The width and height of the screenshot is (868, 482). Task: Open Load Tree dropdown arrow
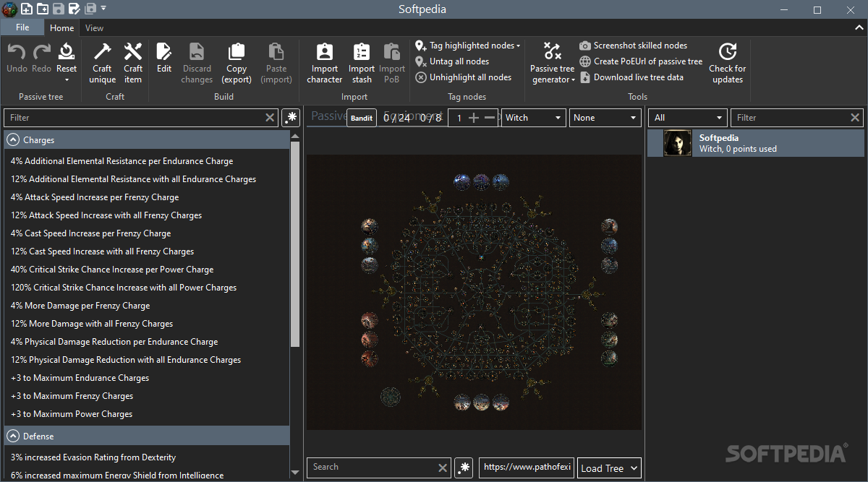[x=634, y=468]
